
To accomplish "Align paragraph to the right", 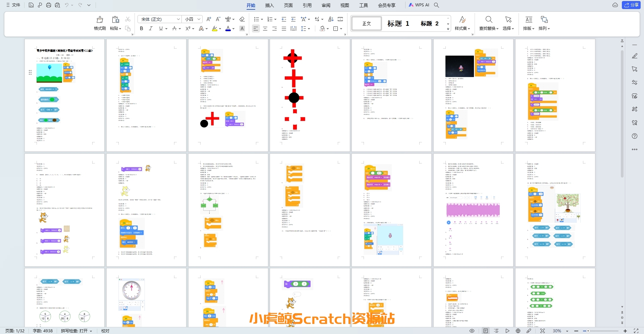I will click(x=274, y=28).
